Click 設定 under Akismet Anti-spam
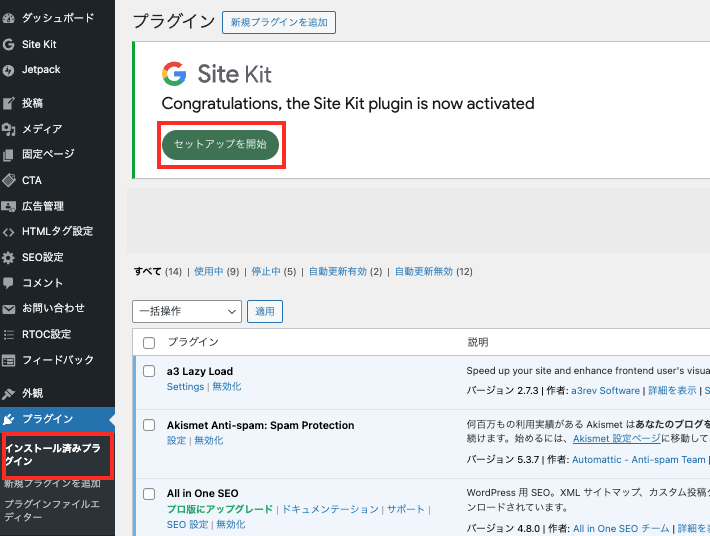This screenshot has height=536, width=710. [177, 440]
